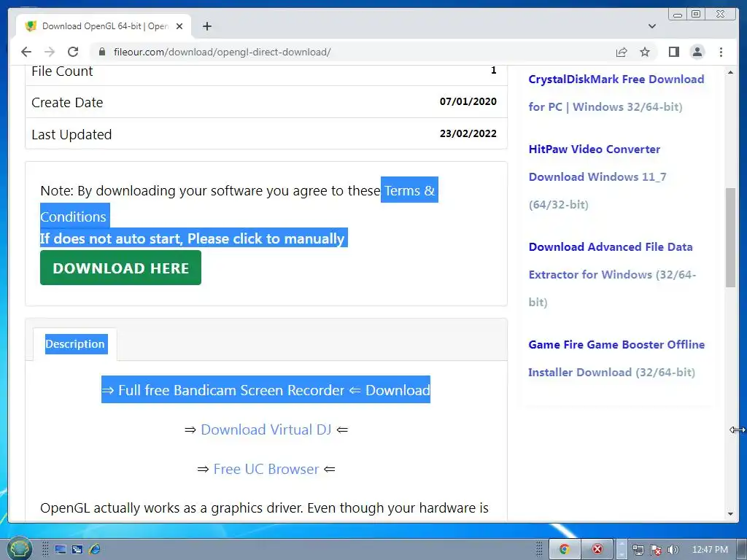This screenshot has width=747, height=560.
Task: View site info via the padlock icon
Action: 102,52
